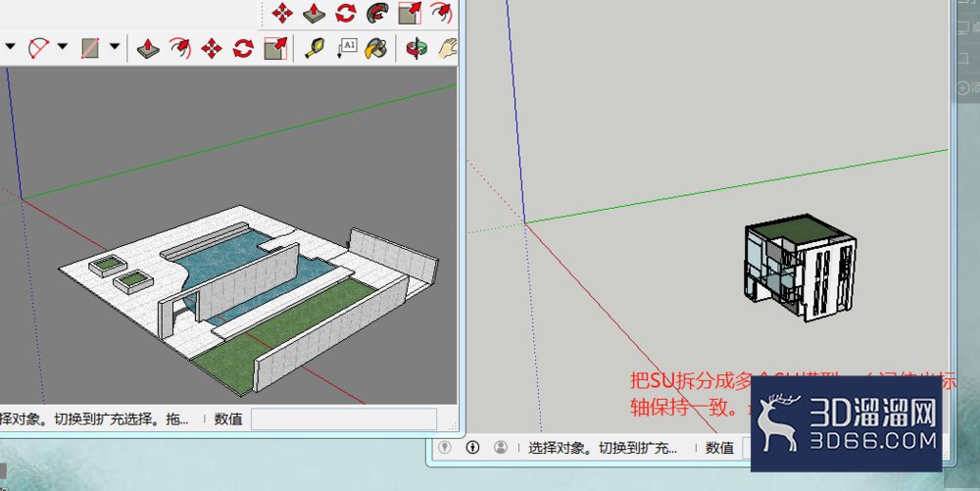
Task: Select Push/Pull in the upper toolbar row
Action: click(314, 13)
